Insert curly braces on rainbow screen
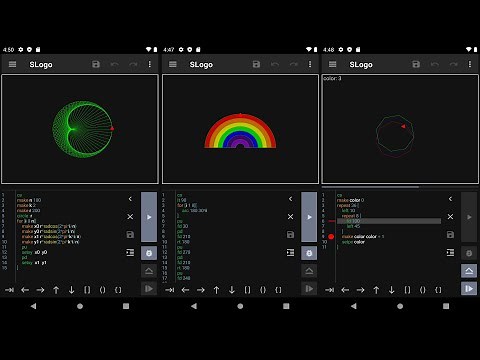480x360 pixels. pyautogui.click(x=278, y=290)
